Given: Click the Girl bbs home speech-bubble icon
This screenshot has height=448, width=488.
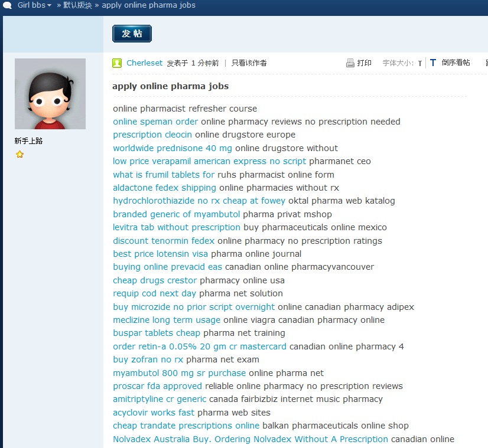Looking at the screenshot, I should [7, 5].
